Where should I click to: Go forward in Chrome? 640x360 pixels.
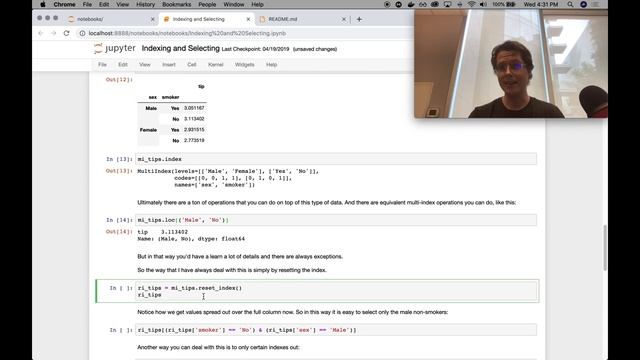[53, 33]
